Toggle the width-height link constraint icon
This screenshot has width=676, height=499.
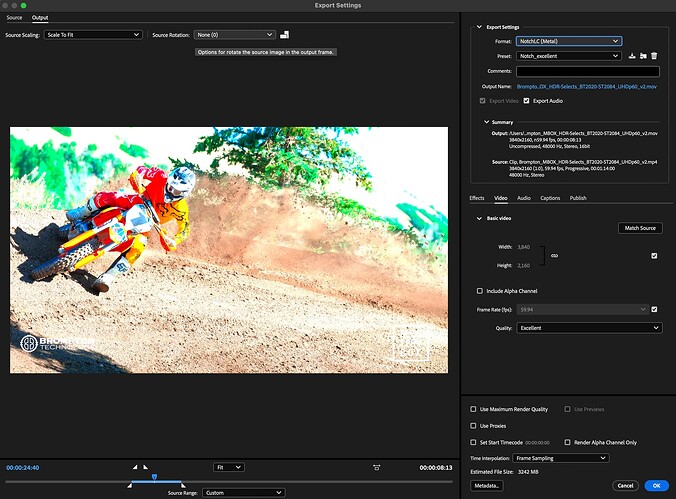(x=554, y=256)
